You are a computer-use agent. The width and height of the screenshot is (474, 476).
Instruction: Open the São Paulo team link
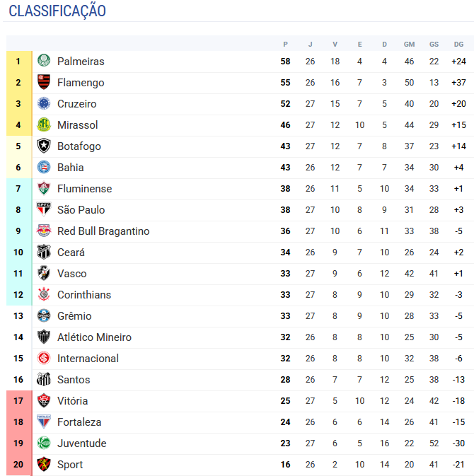(x=81, y=210)
